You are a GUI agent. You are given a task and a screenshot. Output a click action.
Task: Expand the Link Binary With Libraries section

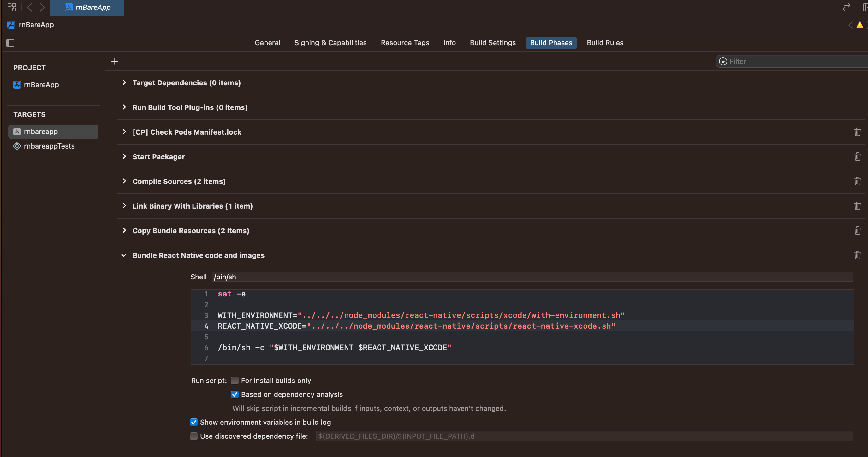(124, 206)
